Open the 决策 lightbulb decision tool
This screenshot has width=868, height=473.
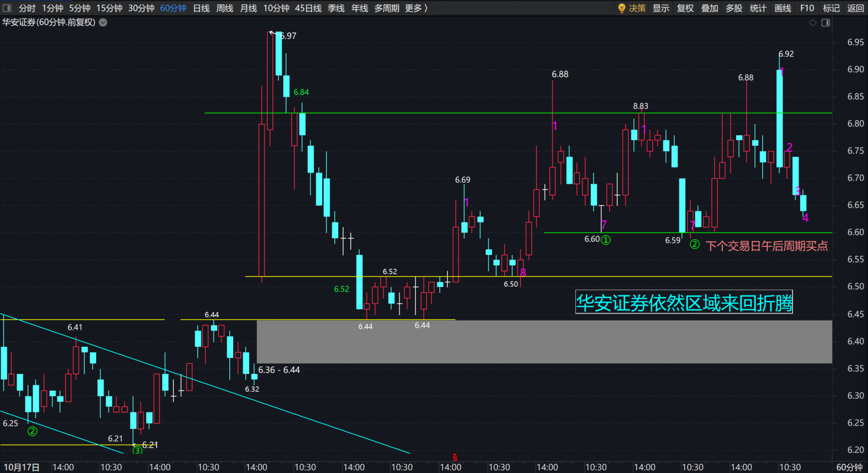click(x=632, y=8)
